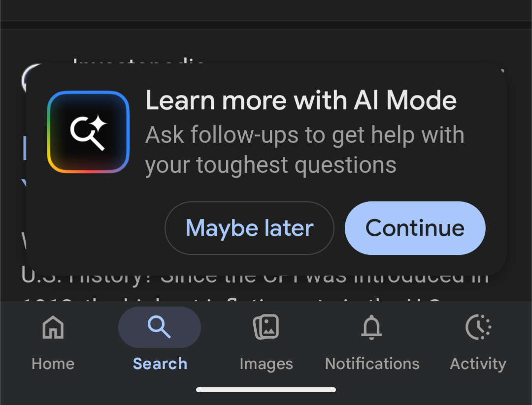This screenshot has width=532, height=405.
Task: Switch to the Images tab label
Action: click(x=266, y=364)
